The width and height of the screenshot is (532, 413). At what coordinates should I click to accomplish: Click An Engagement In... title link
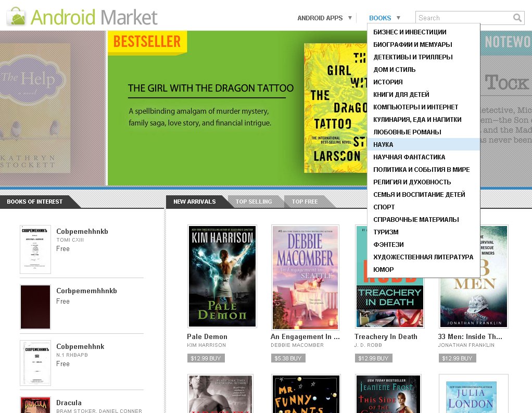(x=305, y=336)
